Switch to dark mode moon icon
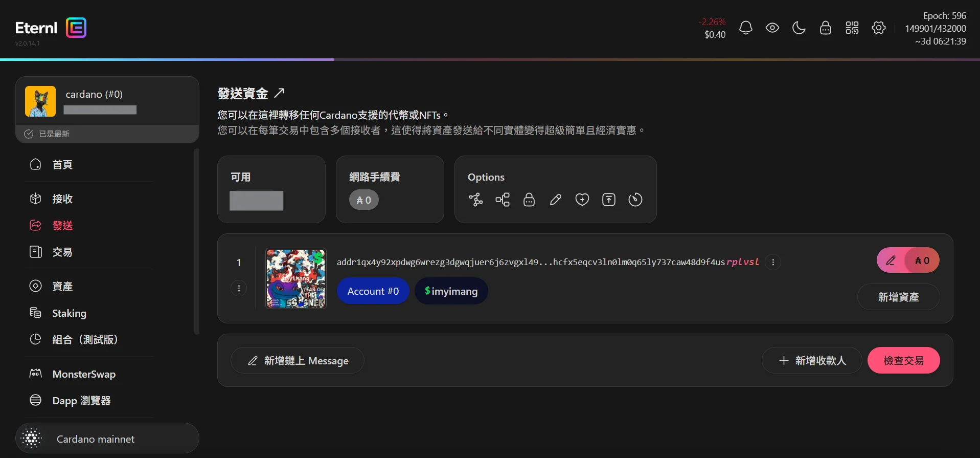Viewport: 980px width, 458px height. pyautogui.click(x=799, y=28)
